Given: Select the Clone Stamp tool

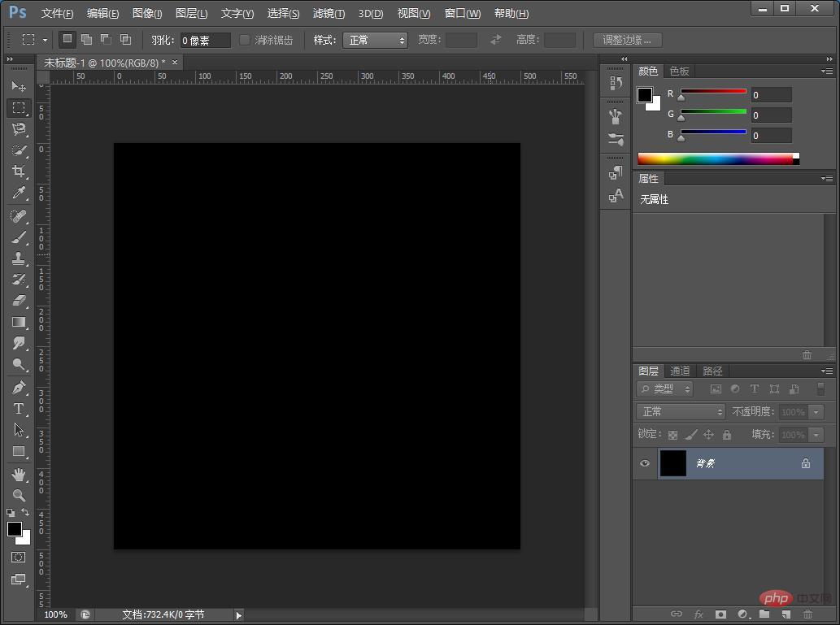Looking at the screenshot, I should tap(19, 258).
